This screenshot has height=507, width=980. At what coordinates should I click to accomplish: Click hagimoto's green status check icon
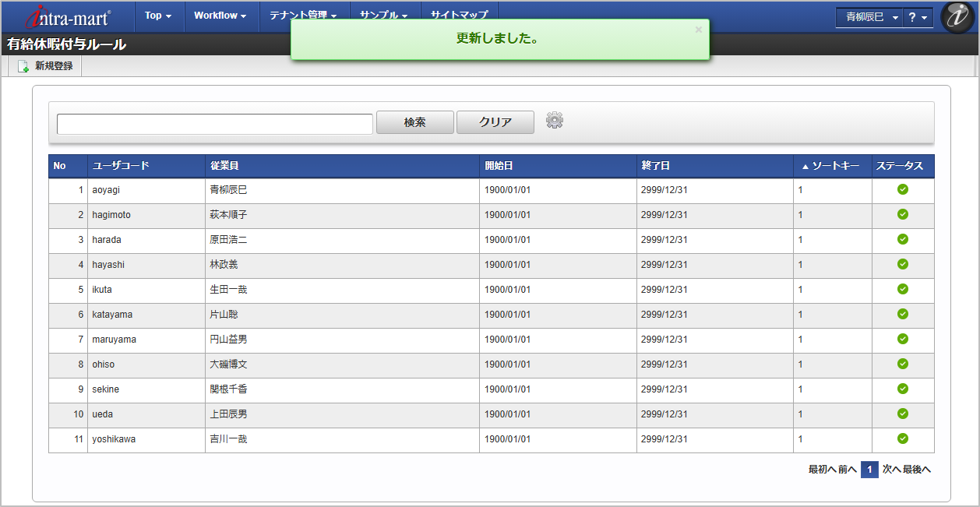pos(903,214)
